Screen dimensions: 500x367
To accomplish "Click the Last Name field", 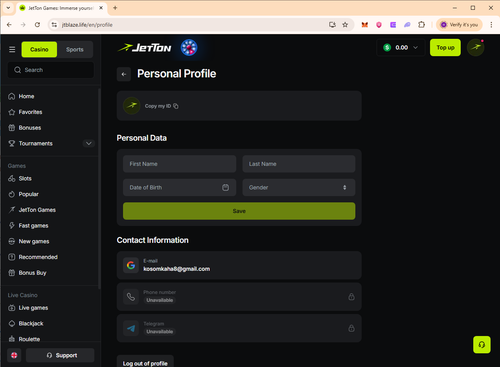I will (299, 164).
